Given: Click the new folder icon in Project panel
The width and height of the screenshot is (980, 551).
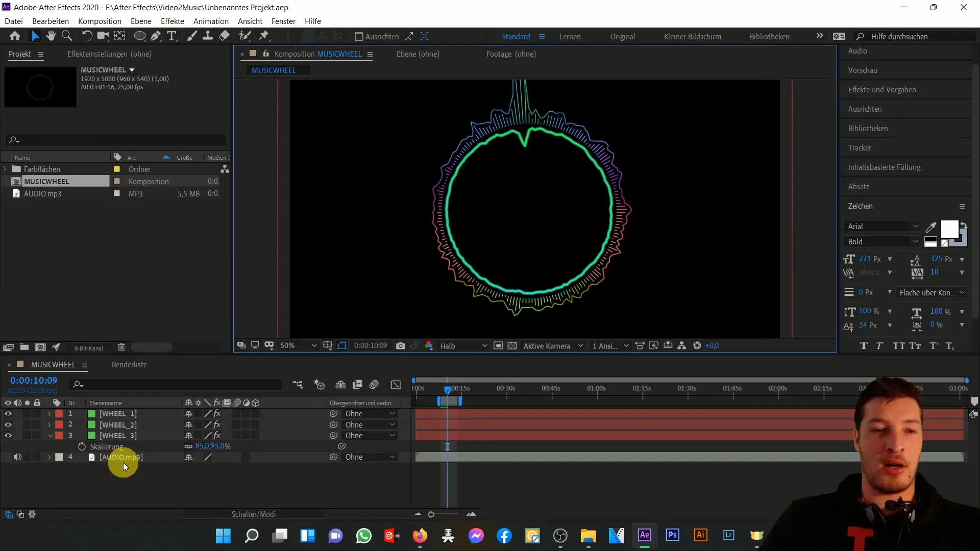Looking at the screenshot, I should pyautogui.click(x=24, y=347).
